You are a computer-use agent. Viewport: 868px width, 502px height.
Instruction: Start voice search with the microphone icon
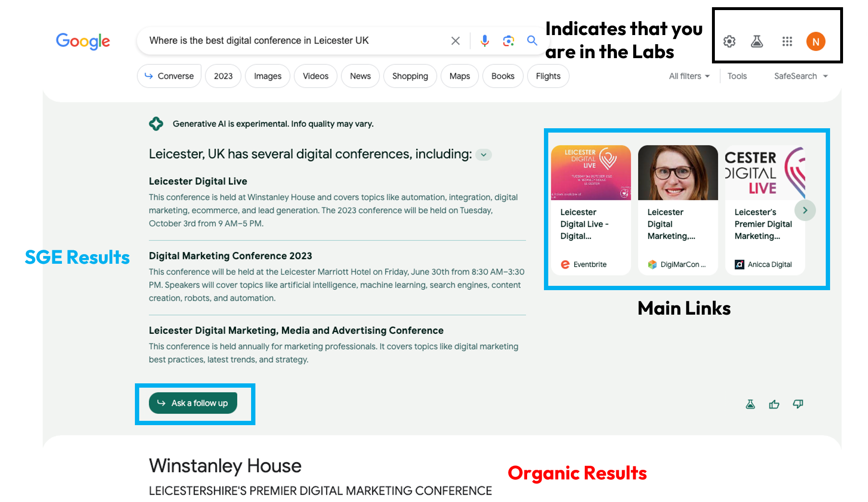[x=485, y=41]
